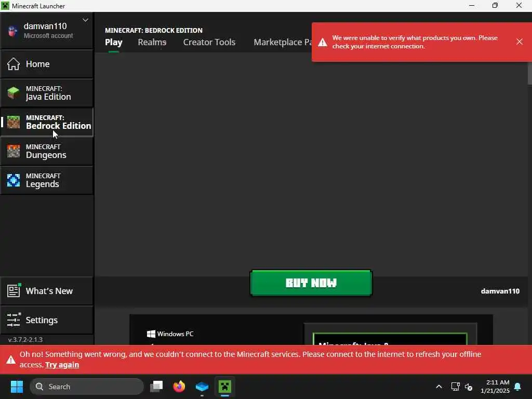Click the taskbar Search box

[87, 387]
